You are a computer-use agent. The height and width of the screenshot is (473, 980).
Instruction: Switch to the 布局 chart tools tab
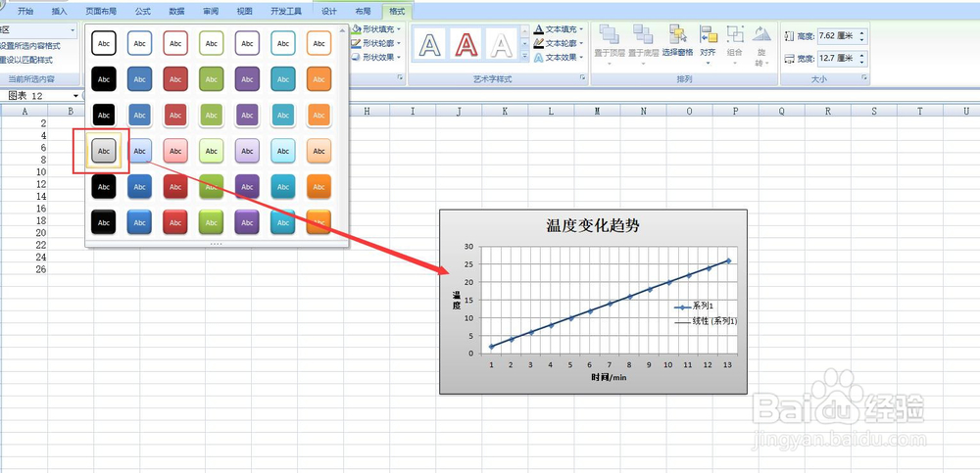coord(363,11)
